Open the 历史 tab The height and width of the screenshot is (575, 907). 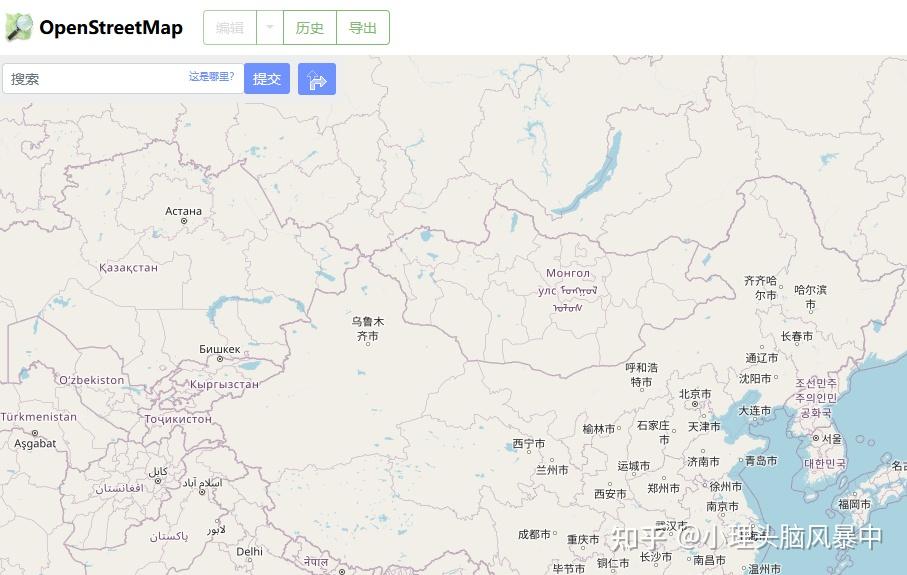pos(309,27)
